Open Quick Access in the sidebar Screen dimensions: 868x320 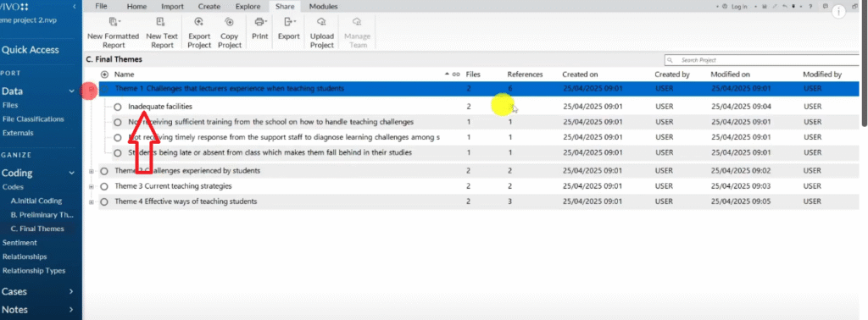30,50
